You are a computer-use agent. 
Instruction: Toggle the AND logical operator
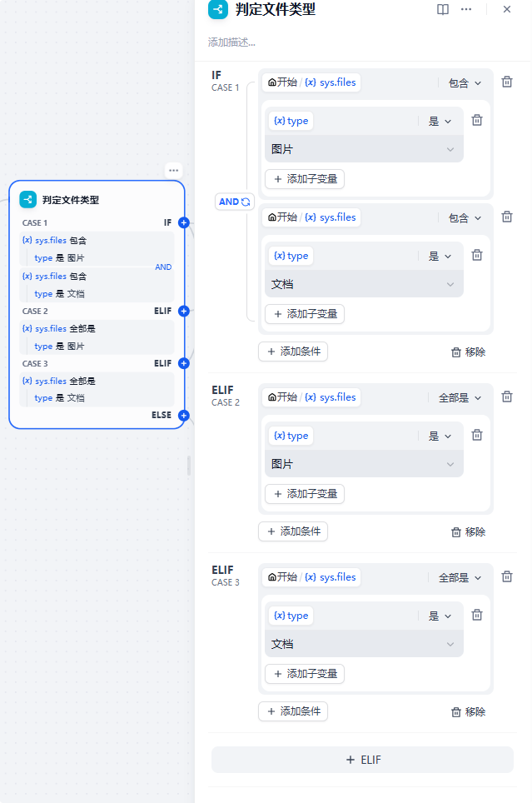click(x=235, y=202)
